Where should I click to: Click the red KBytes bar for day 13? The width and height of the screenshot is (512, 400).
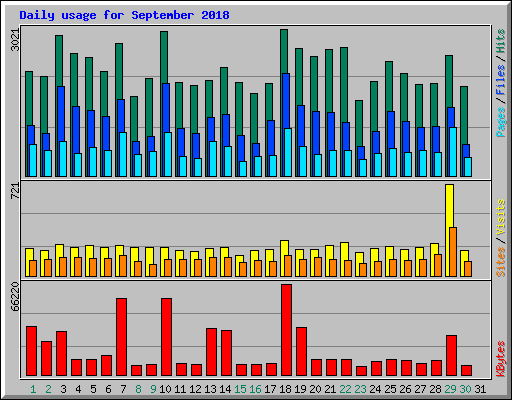(x=211, y=352)
